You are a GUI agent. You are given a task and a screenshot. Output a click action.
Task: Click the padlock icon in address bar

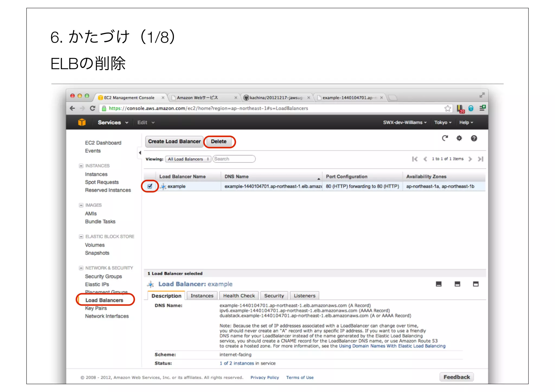point(104,108)
